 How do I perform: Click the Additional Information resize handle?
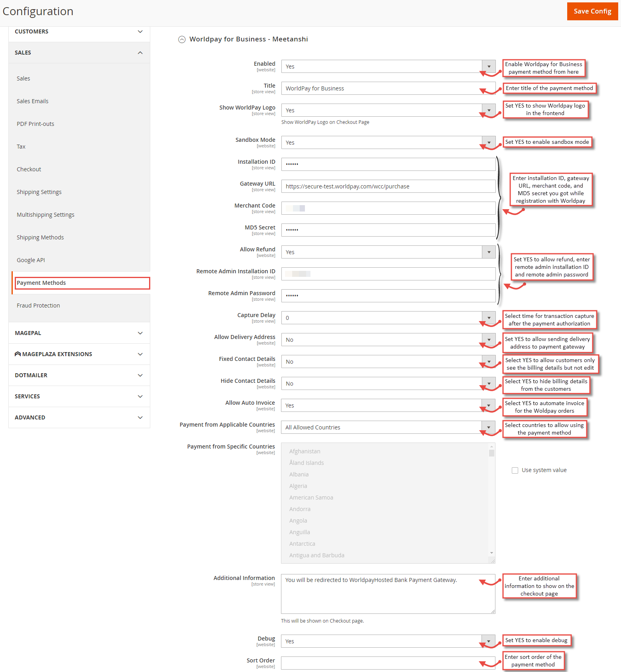click(x=493, y=611)
